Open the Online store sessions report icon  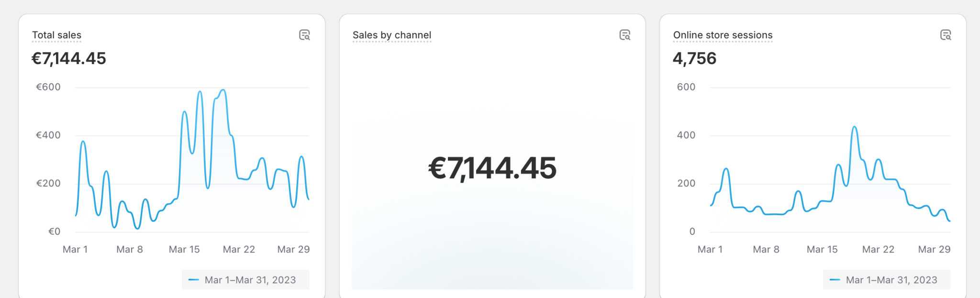(x=945, y=35)
